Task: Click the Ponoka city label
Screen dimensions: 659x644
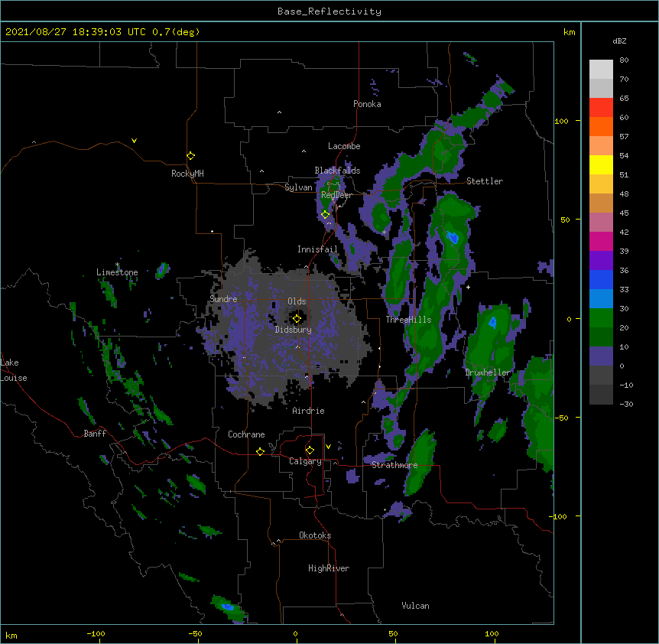Action: pos(367,104)
